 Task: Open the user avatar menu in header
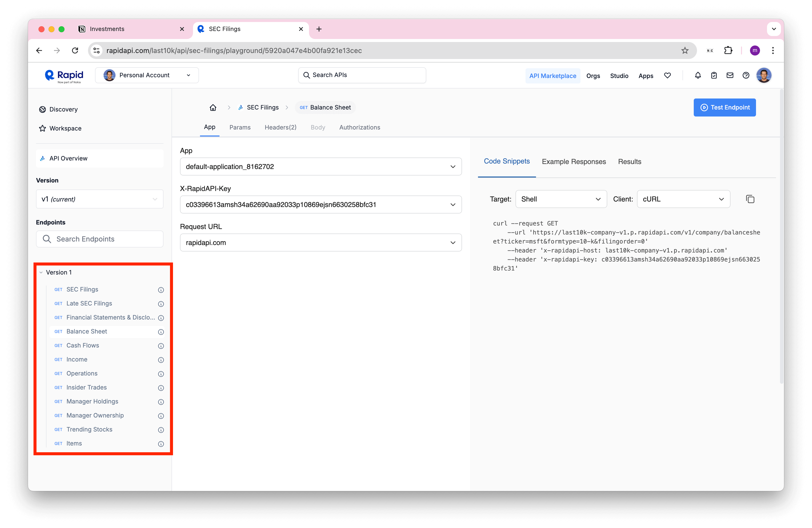(764, 75)
